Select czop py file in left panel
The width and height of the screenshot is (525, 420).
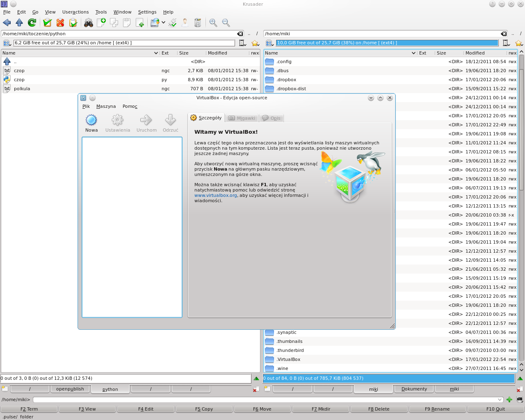coord(130,80)
